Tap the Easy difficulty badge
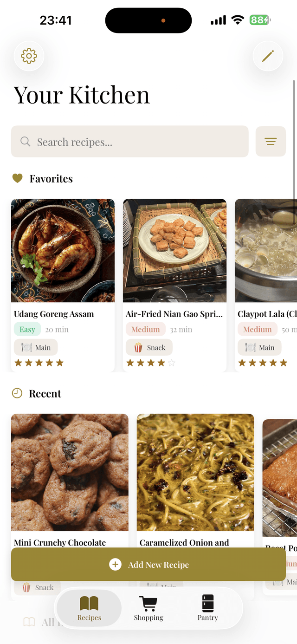Screen dimensions: 297x644 tap(27, 329)
